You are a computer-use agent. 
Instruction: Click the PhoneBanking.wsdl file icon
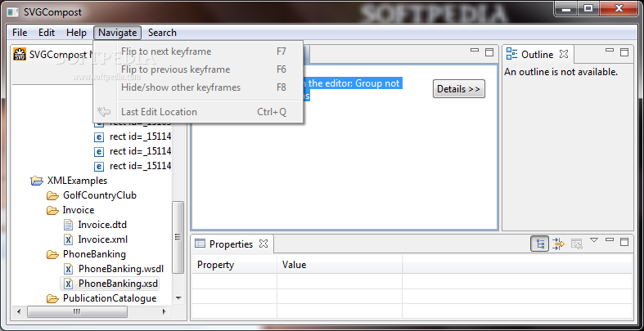click(68, 269)
